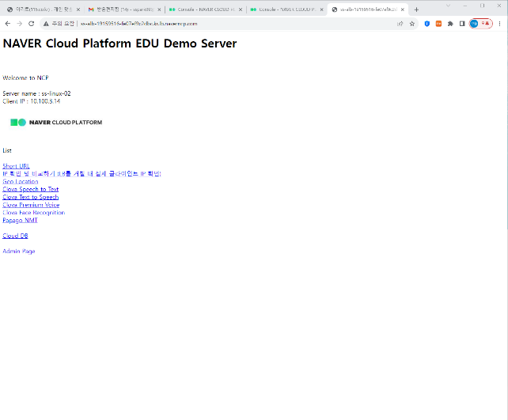Viewport: 508px width, 420px height.
Task: Open a new browser tab
Action: pyautogui.click(x=417, y=9)
